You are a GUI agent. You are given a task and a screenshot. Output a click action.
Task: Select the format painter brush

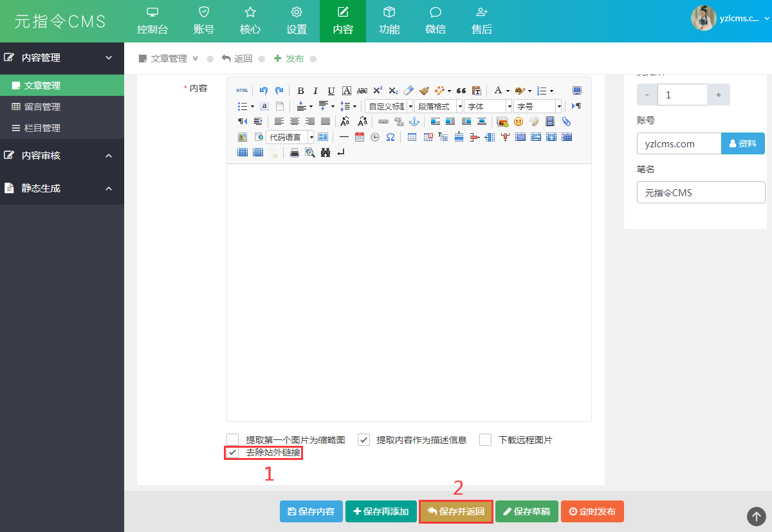click(x=424, y=91)
